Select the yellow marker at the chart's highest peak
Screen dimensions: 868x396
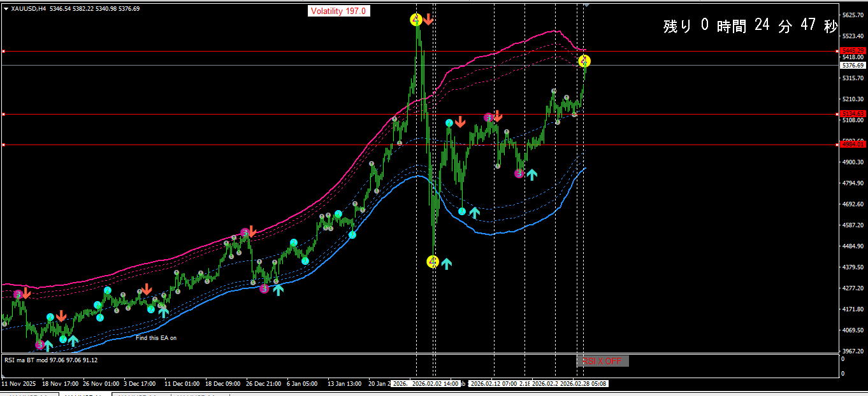click(x=416, y=20)
